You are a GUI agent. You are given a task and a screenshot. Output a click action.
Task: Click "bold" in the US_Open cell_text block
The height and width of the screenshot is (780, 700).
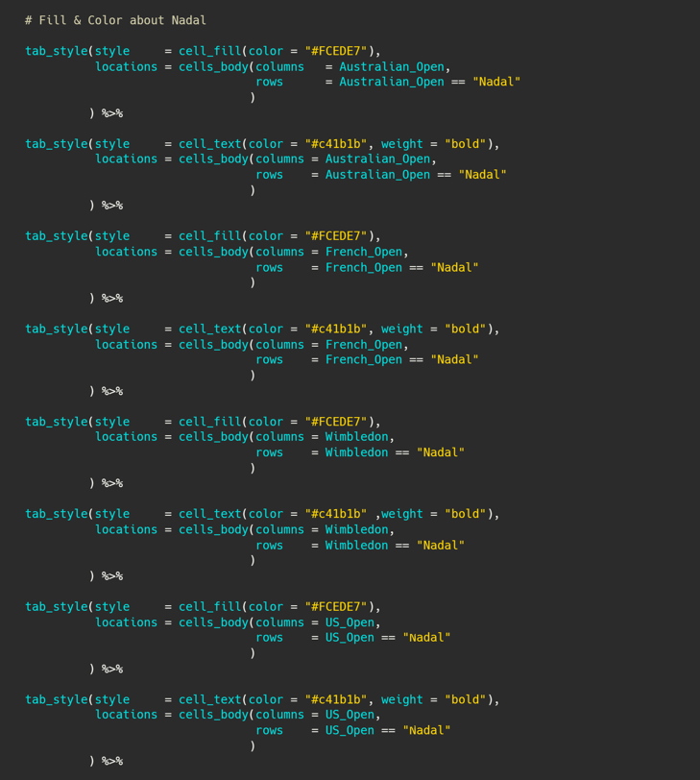[466, 700]
